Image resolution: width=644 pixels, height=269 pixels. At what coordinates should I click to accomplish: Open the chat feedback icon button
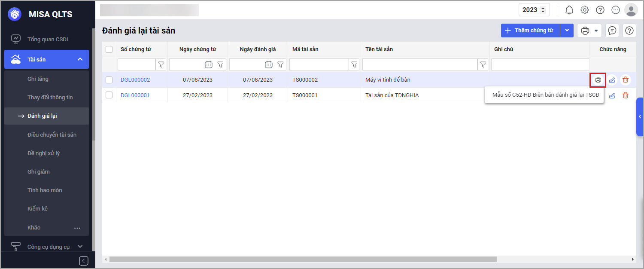click(613, 31)
